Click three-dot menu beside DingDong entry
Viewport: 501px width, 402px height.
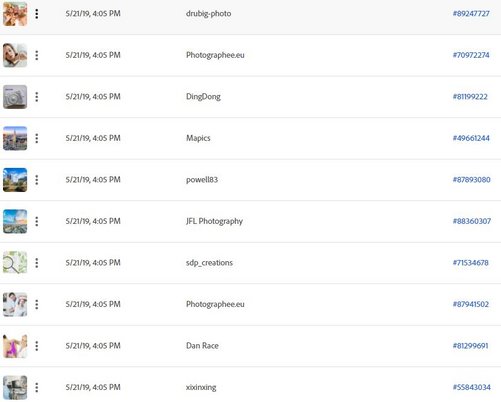37,97
